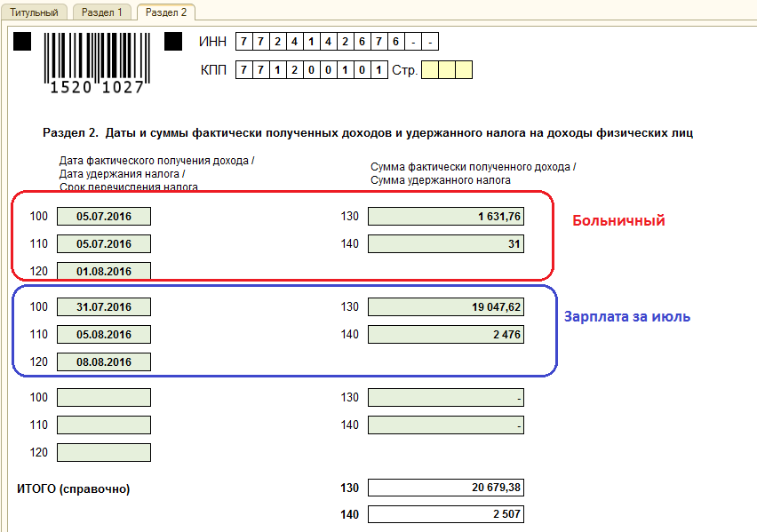Viewport: 757px width, 532px height.
Task: Select the date field with 31.07.2016
Action: coord(103,306)
